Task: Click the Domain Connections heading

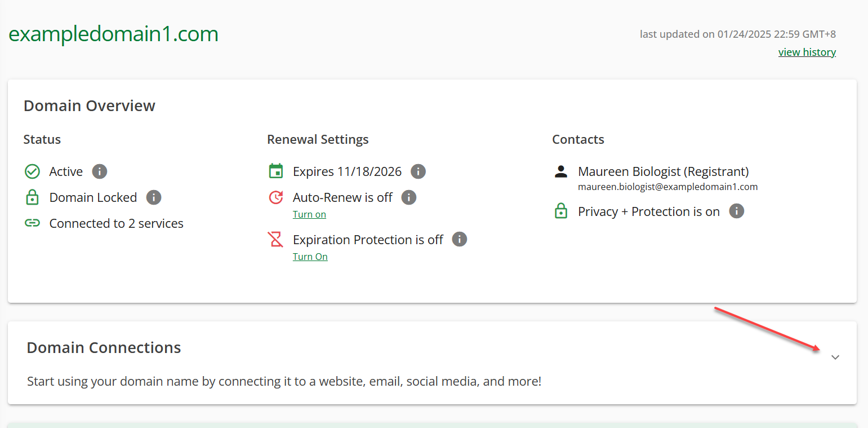Action: point(104,347)
